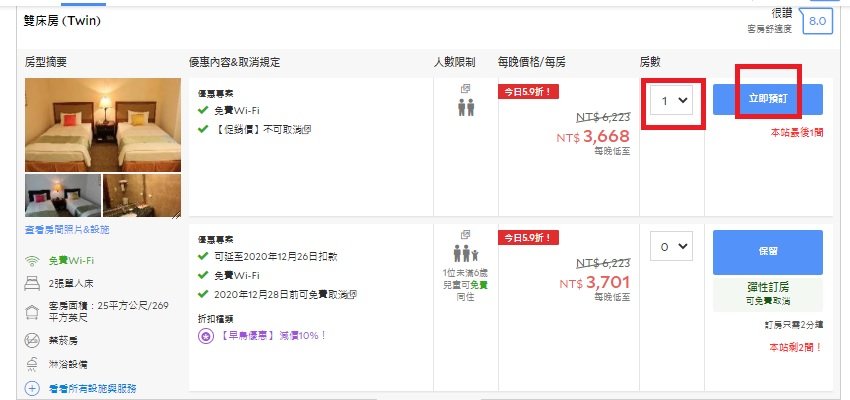Screen dimensions: 850x400
Task: Click the 8.0 room comfort score badge
Action: click(817, 22)
